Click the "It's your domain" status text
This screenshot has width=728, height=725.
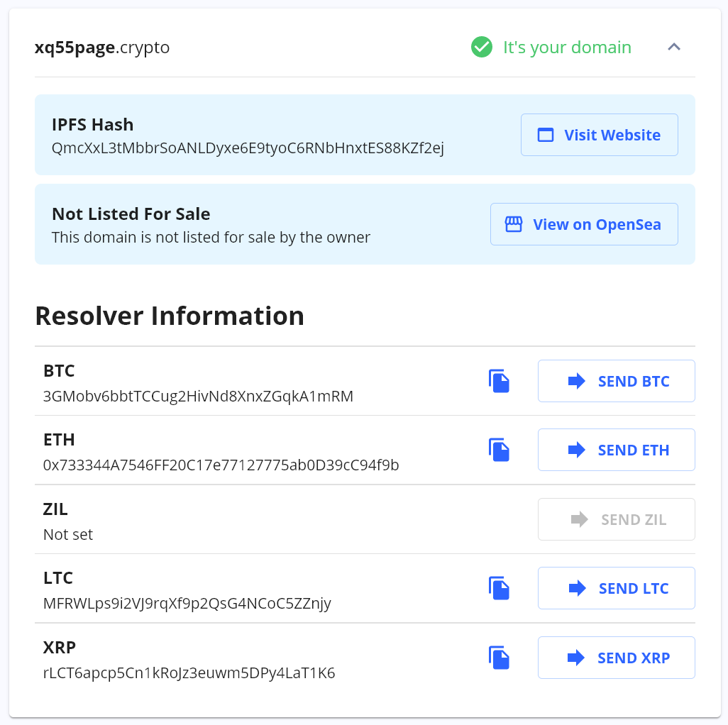click(567, 48)
